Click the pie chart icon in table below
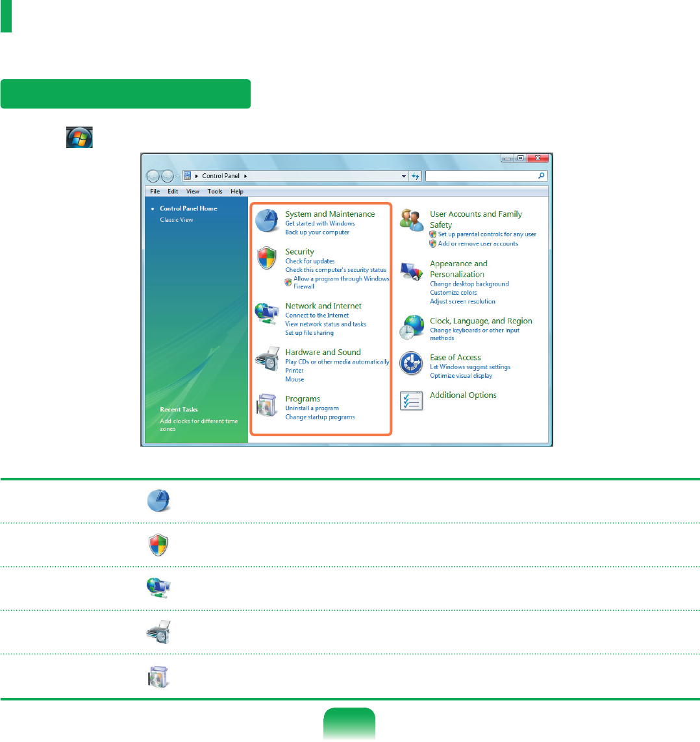This screenshot has height=742, width=700. pyautogui.click(x=158, y=501)
